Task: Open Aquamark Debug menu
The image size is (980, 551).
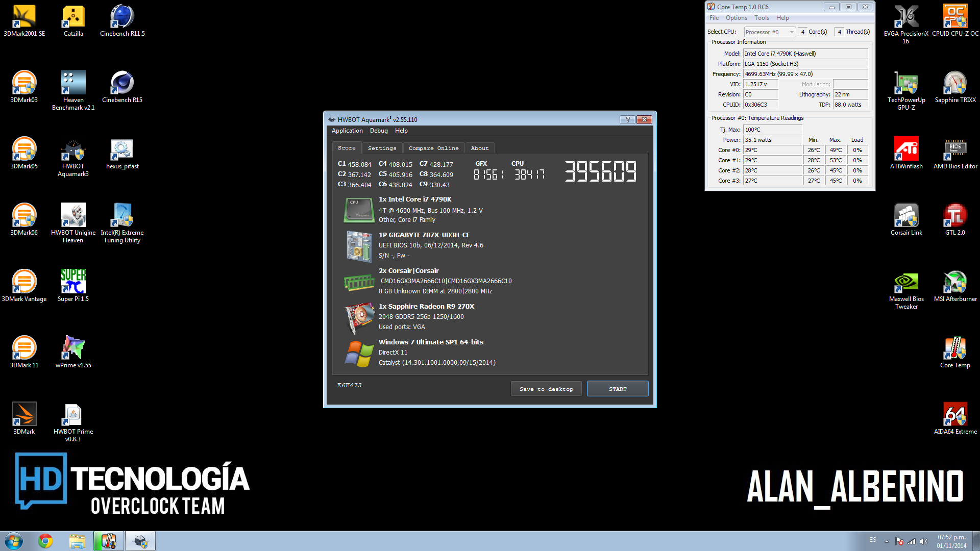Action: point(379,131)
